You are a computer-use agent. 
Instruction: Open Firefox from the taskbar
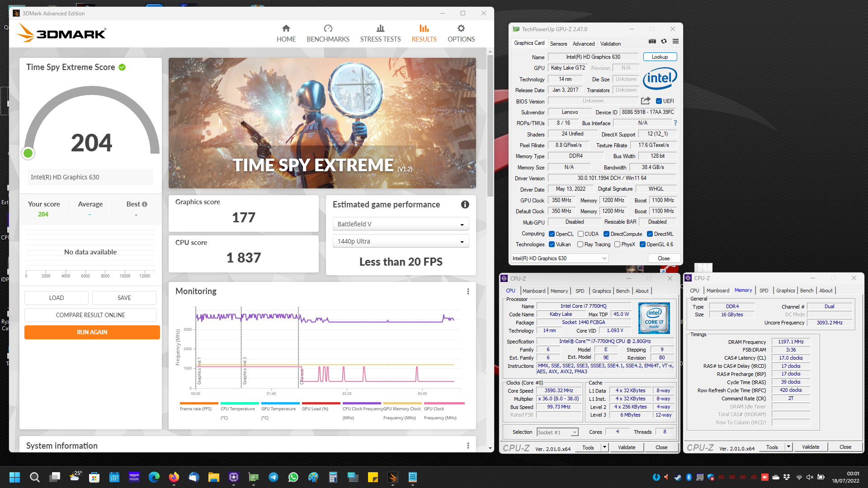pyautogui.click(x=174, y=477)
